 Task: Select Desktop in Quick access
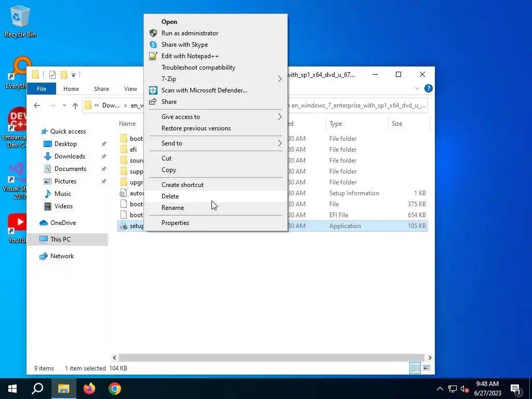coord(65,144)
